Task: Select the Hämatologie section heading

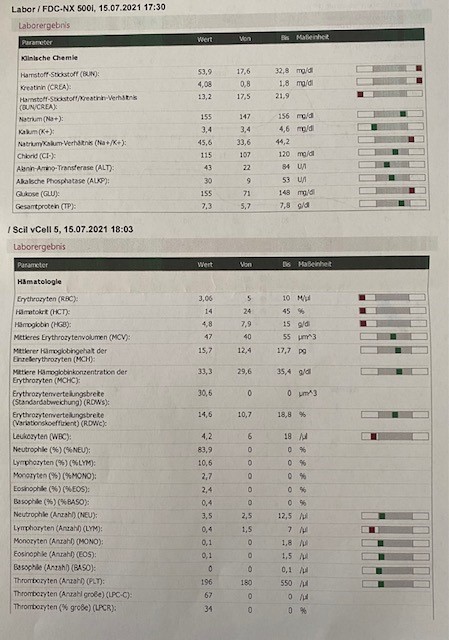Action: [39, 282]
